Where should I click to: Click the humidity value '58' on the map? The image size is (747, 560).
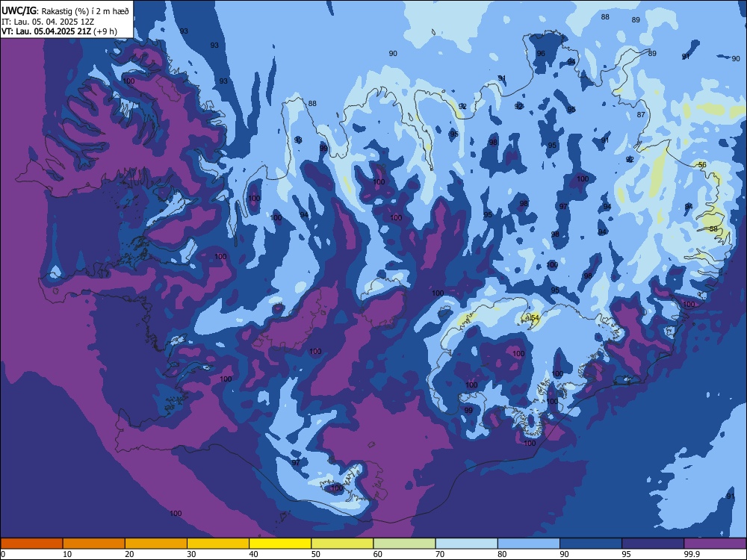pyautogui.click(x=713, y=228)
